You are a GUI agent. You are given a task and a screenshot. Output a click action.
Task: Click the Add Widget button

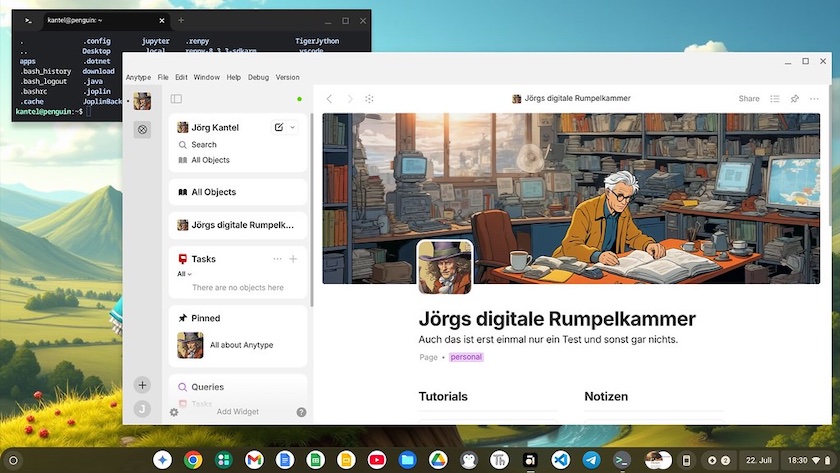coord(237,411)
